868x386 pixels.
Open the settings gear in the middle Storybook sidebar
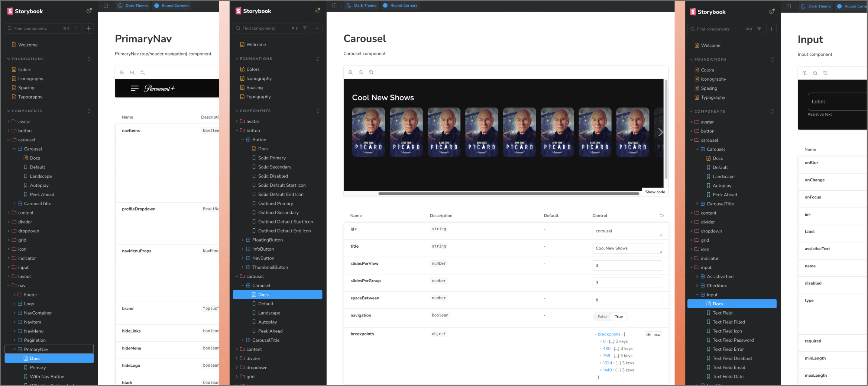pos(317,11)
